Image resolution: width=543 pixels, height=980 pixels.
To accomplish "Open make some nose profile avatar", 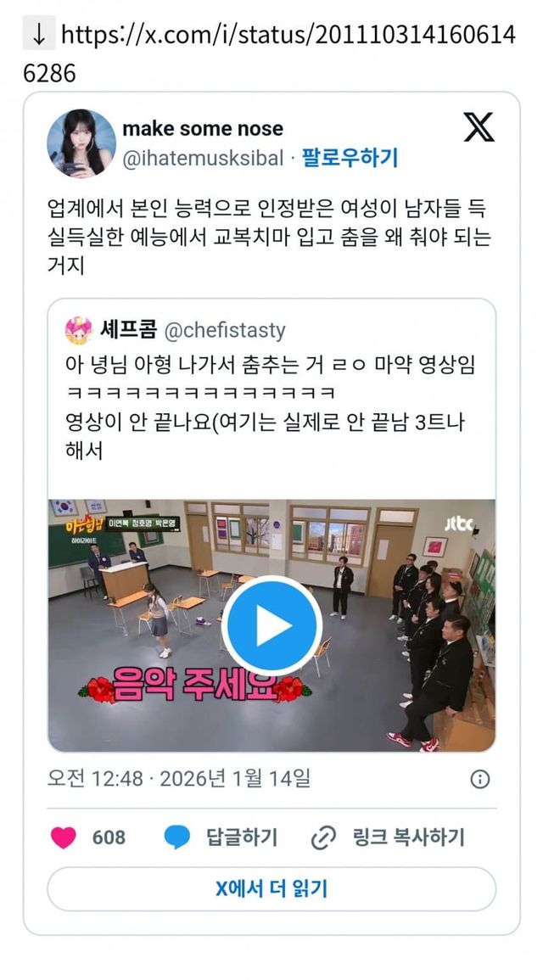I will 81,143.
